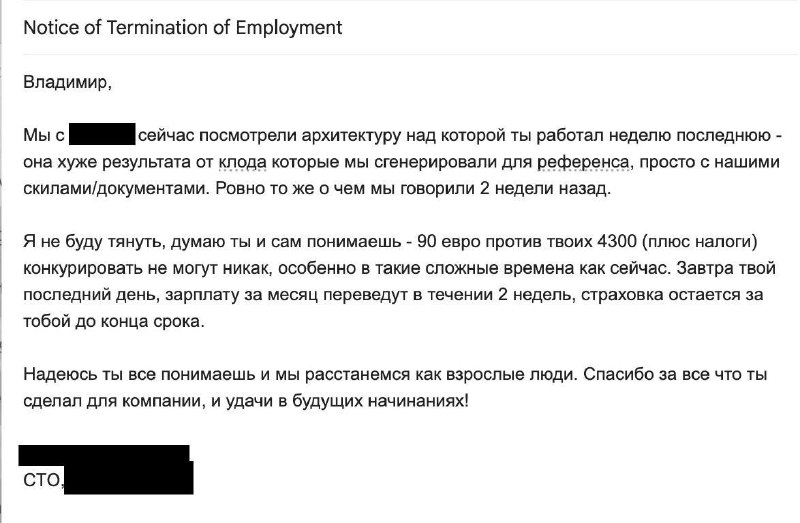Click the "Notice of Termination of Employment" subject
Screen dimensions: 800x523
pyautogui.click(x=183, y=28)
